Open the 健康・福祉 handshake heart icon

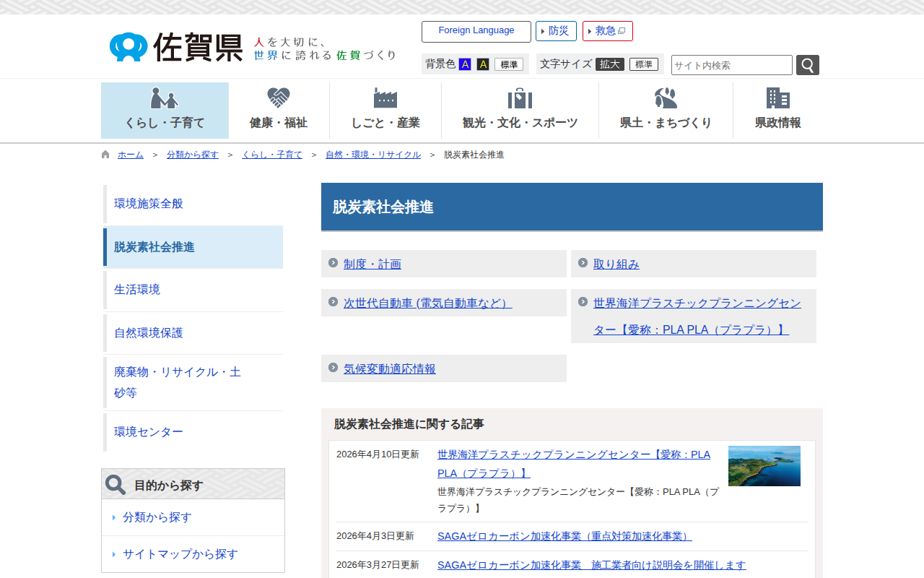(278, 98)
